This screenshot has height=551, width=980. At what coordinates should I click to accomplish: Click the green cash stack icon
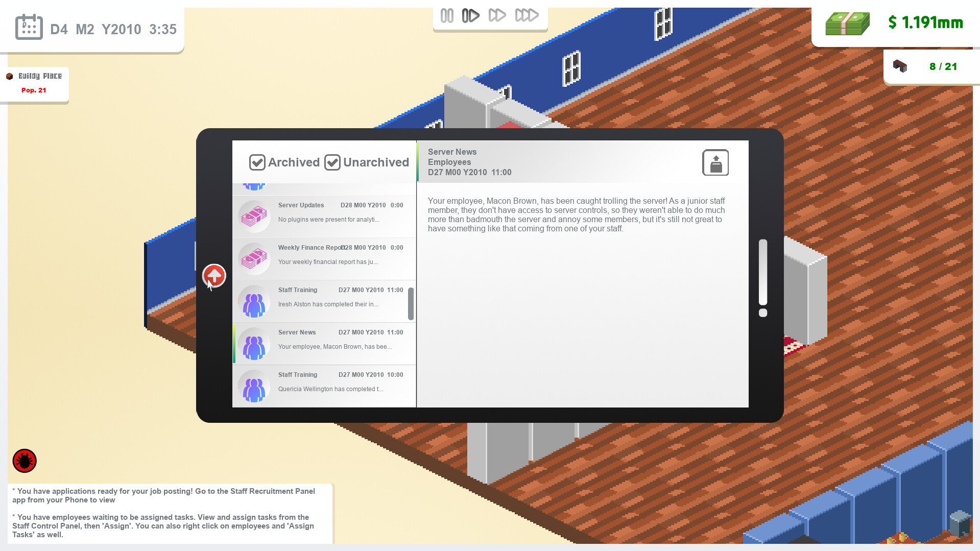coord(847,23)
